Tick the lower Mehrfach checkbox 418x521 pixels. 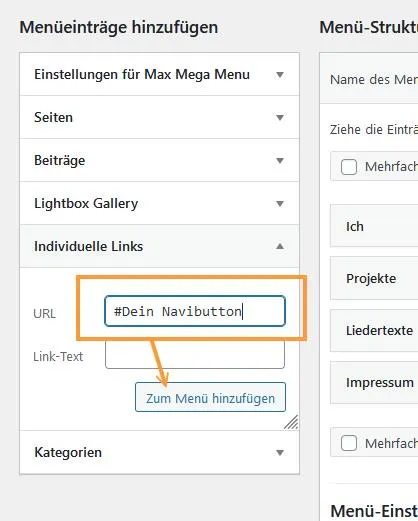[x=349, y=443]
